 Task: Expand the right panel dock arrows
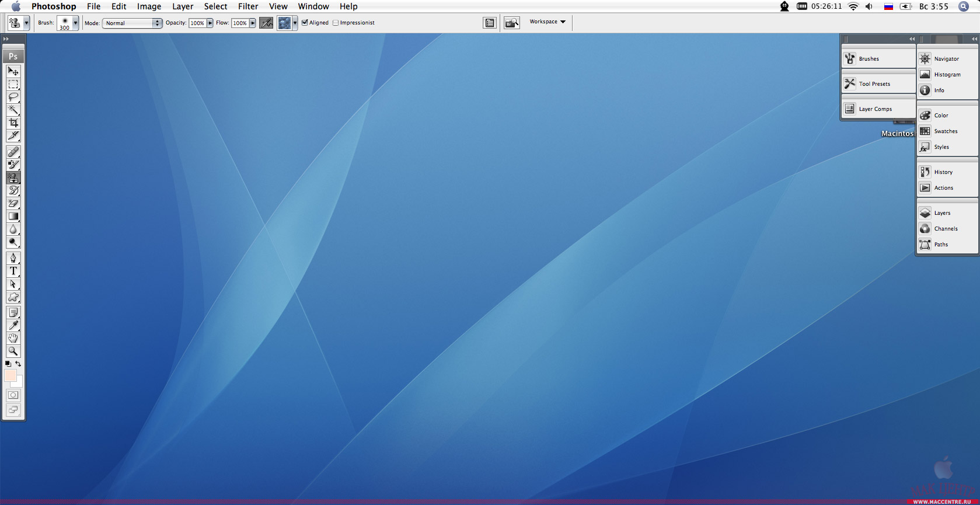pyautogui.click(x=974, y=39)
